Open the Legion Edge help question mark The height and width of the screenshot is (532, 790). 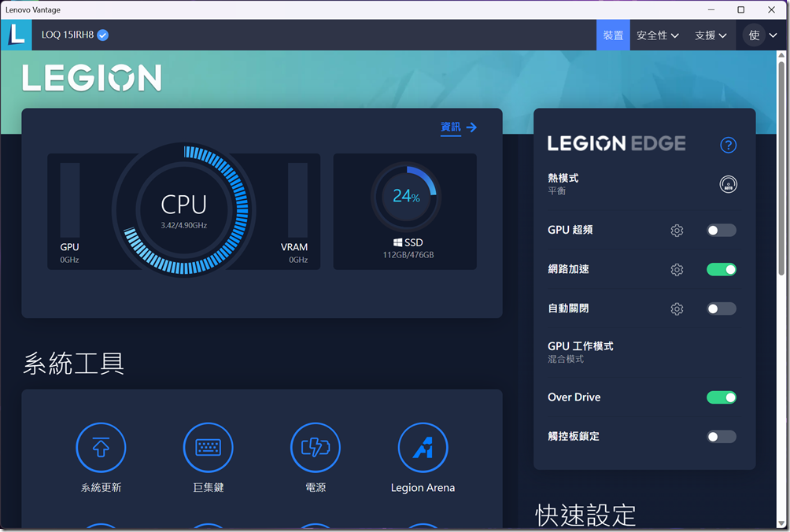728,145
